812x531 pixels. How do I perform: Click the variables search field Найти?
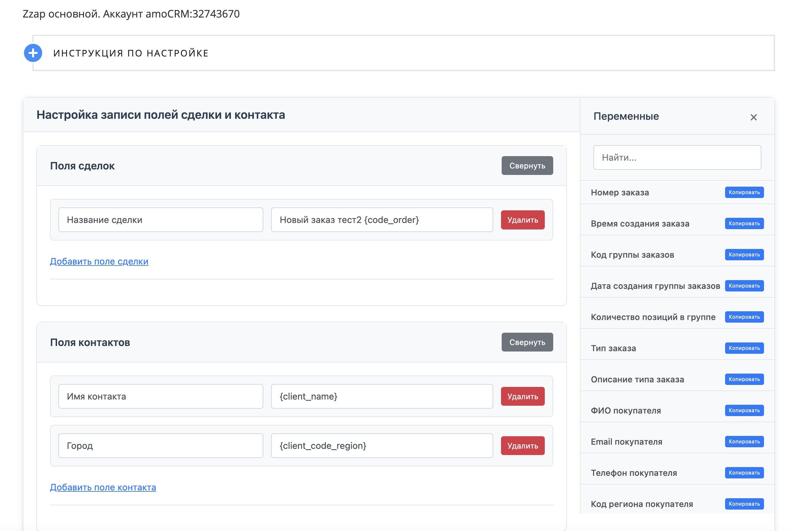677,157
